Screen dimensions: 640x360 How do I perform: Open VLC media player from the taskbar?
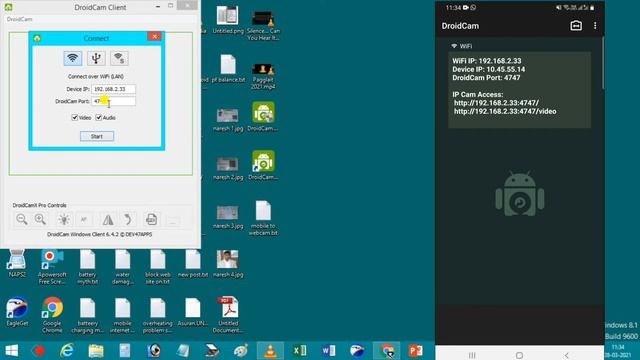270,351
